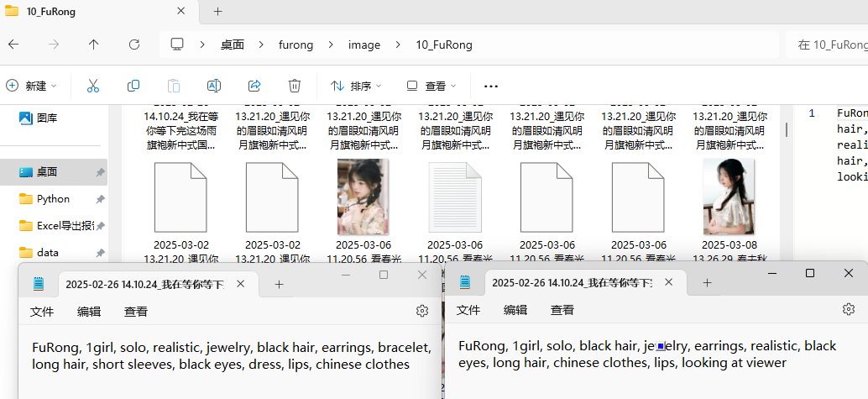868x399 pixels.
Task: Go back with the Explorer back arrow
Action: 13,45
